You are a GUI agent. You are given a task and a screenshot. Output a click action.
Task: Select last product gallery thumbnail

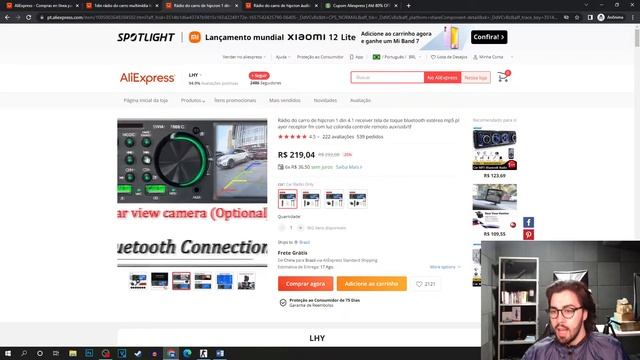click(246, 281)
